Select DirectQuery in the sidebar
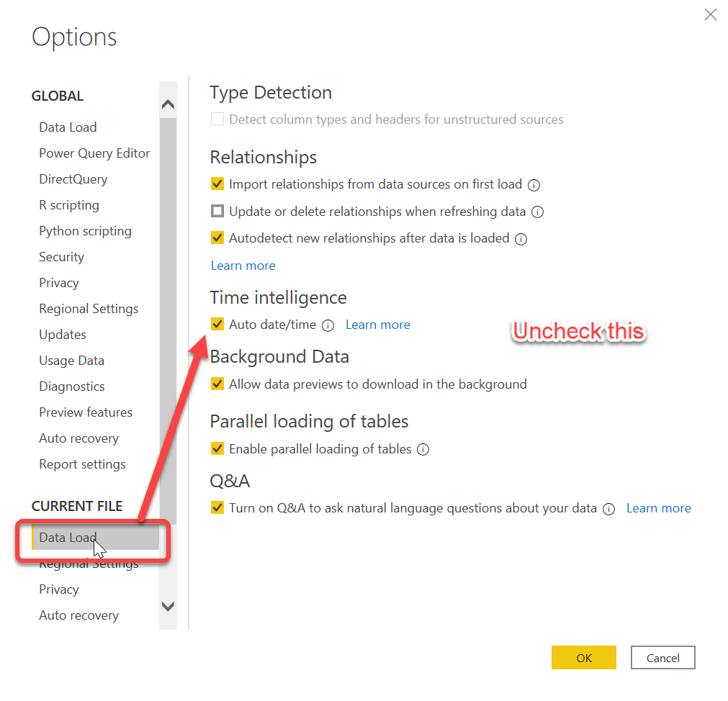Image resolution: width=728 pixels, height=701 pixels. [73, 179]
